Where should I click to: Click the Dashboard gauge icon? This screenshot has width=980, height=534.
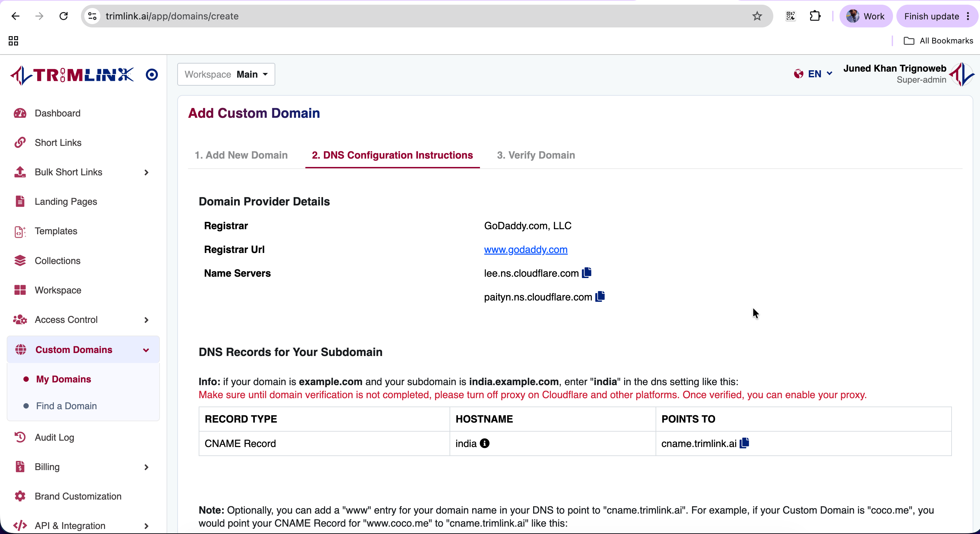pyautogui.click(x=20, y=113)
